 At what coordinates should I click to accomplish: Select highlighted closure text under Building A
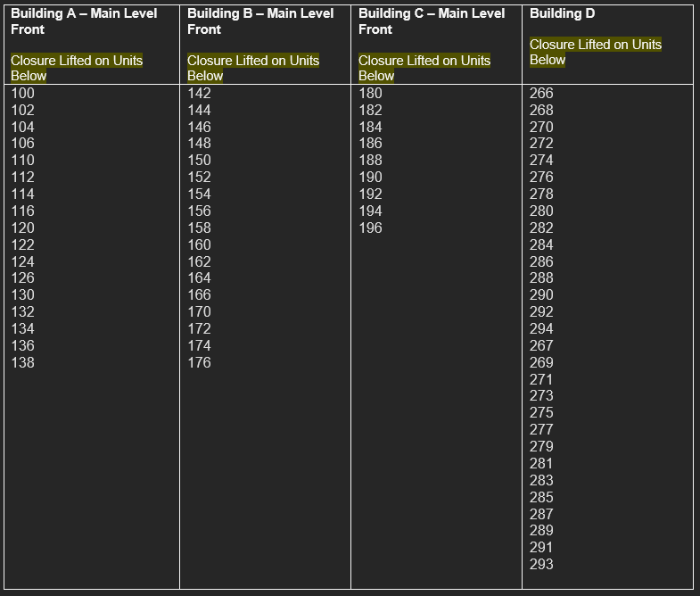click(77, 68)
